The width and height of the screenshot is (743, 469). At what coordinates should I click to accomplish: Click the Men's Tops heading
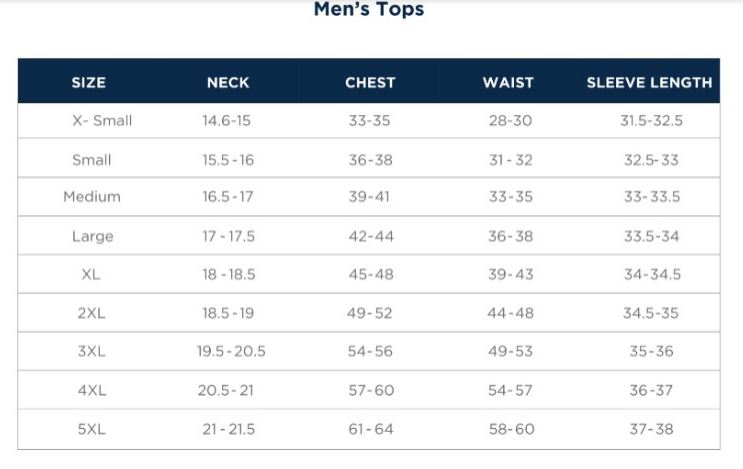point(369,9)
